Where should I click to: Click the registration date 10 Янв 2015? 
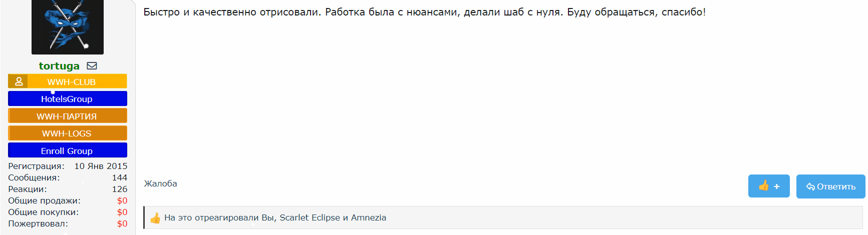point(101,166)
